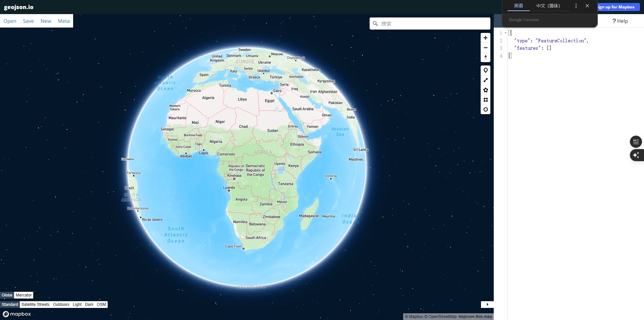Click the geojson.io title logo
This screenshot has width=644, height=320.
(x=19, y=7)
